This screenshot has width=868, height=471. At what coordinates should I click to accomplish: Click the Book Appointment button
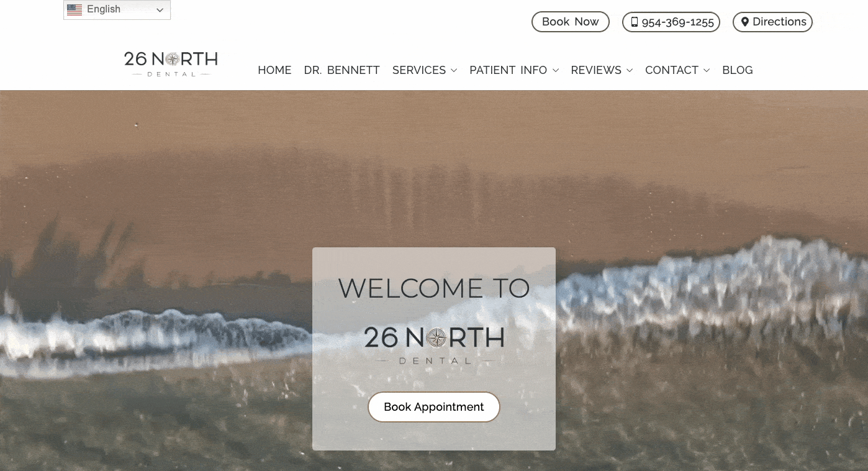(x=434, y=407)
